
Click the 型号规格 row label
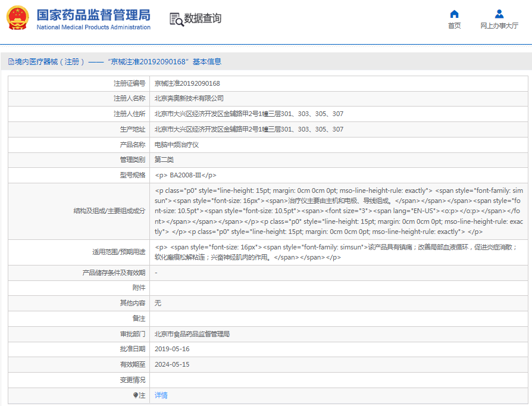pos(132,175)
